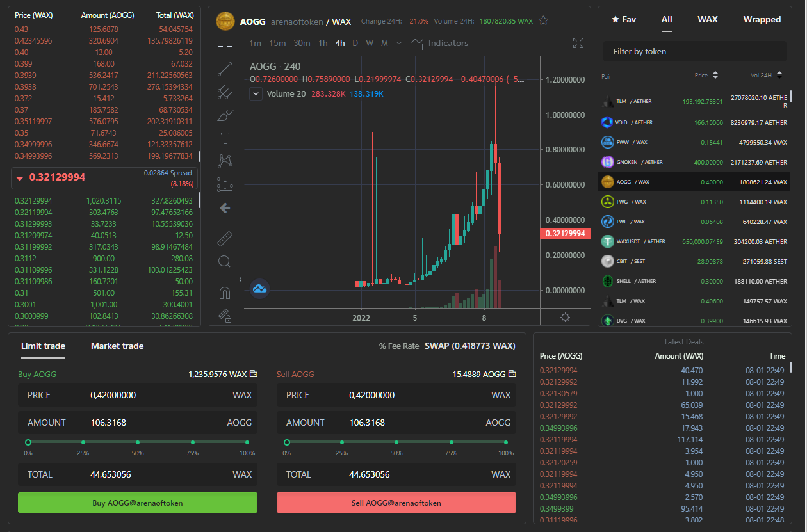Open the Wrapped pairs tab
The width and height of the screenshot is (807, 532).
tap(762, 19)
